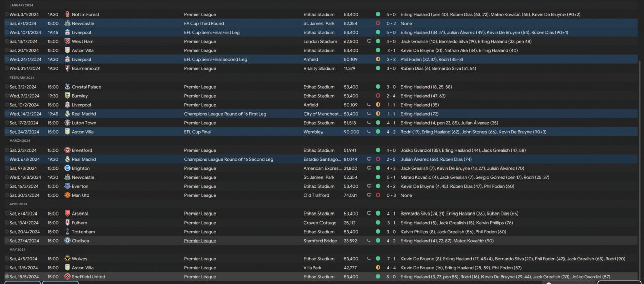This screenshot has width=644, height=284.
Task: Click the Man Utd crest
Action: click(x=67, y=195)
